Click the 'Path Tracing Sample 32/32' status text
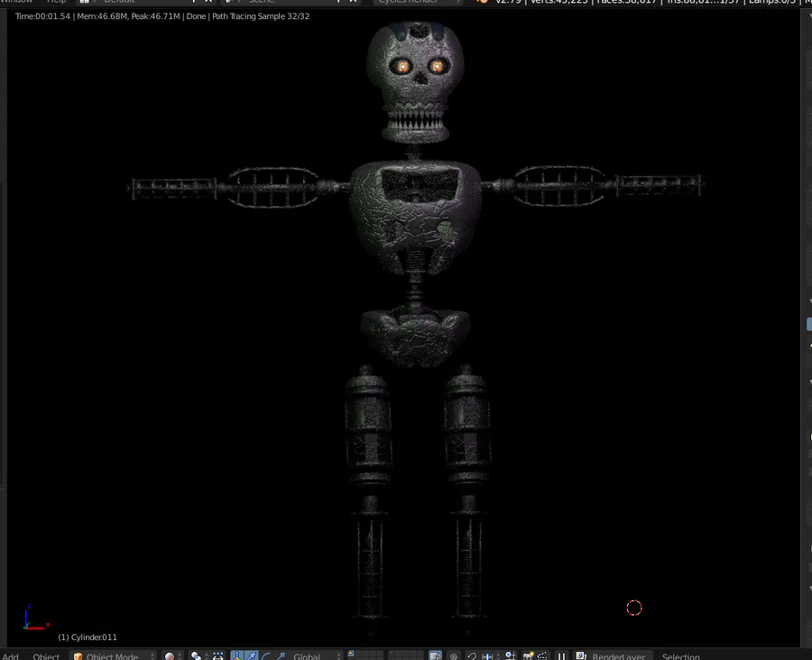The height and width of the screenshot is (660, 812). pos(261,16)
